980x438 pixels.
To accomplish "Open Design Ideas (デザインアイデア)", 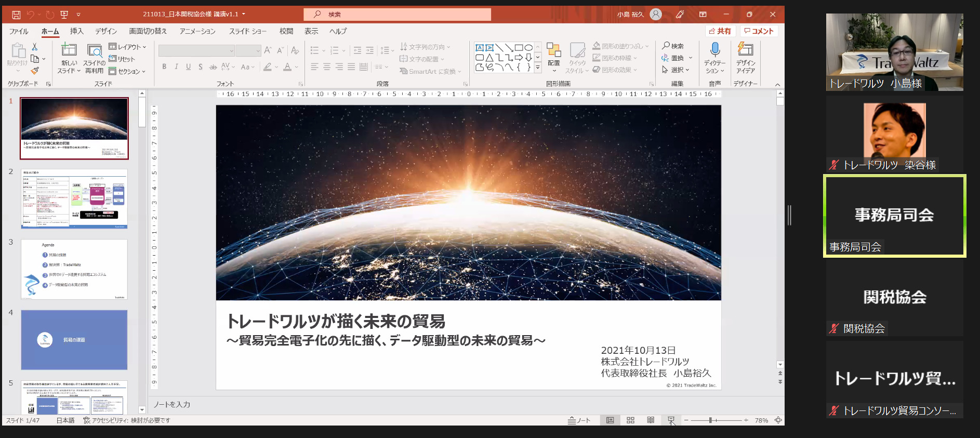I will tap(746, 58).
